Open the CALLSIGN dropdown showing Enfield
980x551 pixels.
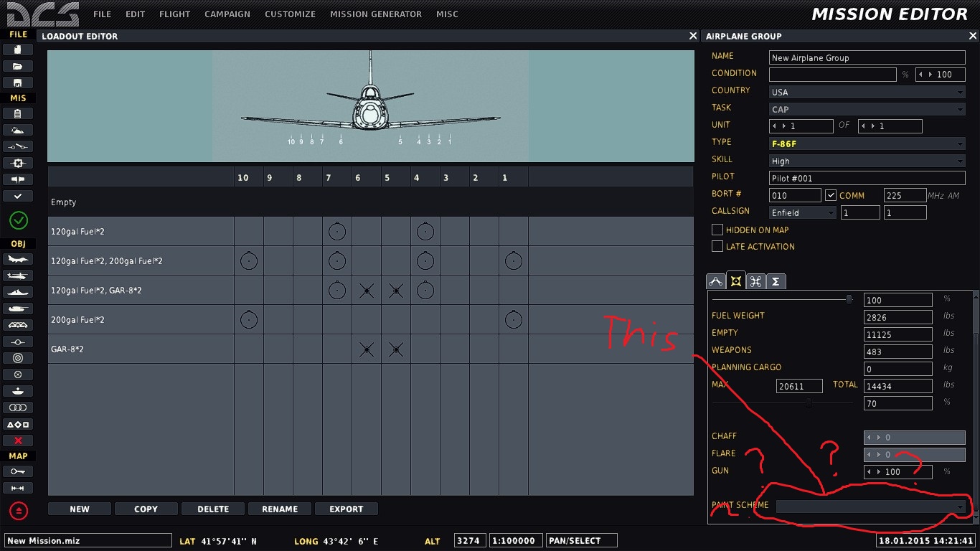click(803, 212)
